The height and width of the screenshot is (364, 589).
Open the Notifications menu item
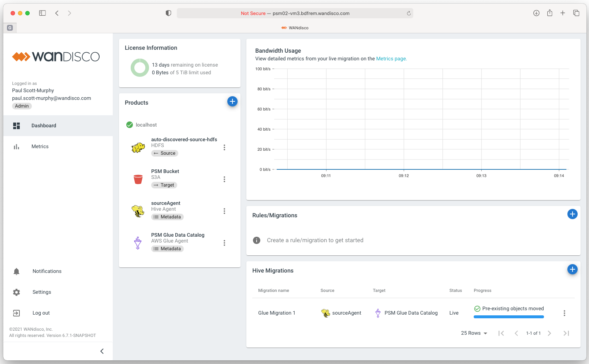pos(58,271)
